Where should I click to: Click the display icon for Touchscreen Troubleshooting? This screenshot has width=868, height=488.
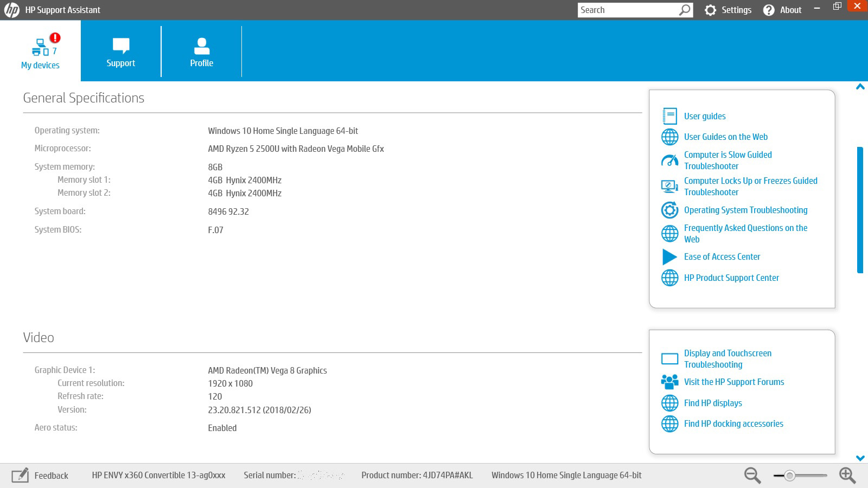[x=669, y=359]
